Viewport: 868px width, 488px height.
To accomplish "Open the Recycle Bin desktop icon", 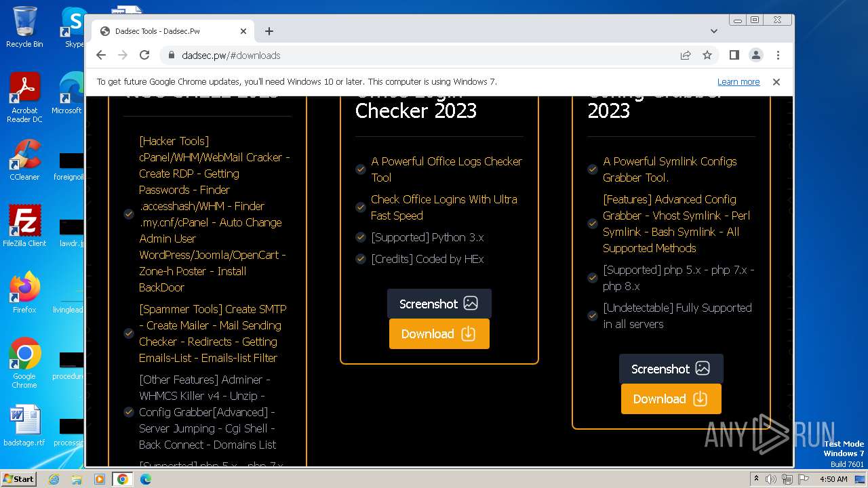I will (x=24, y=27).
